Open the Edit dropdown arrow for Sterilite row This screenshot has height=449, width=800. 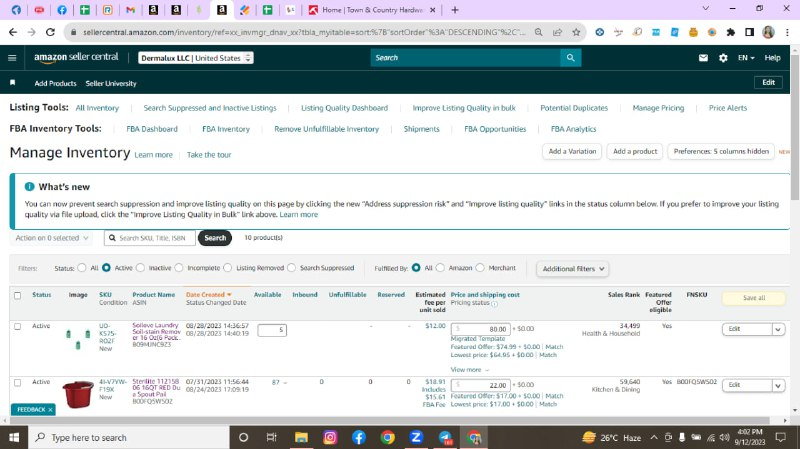pyautogui.click(x=778, y=385)
